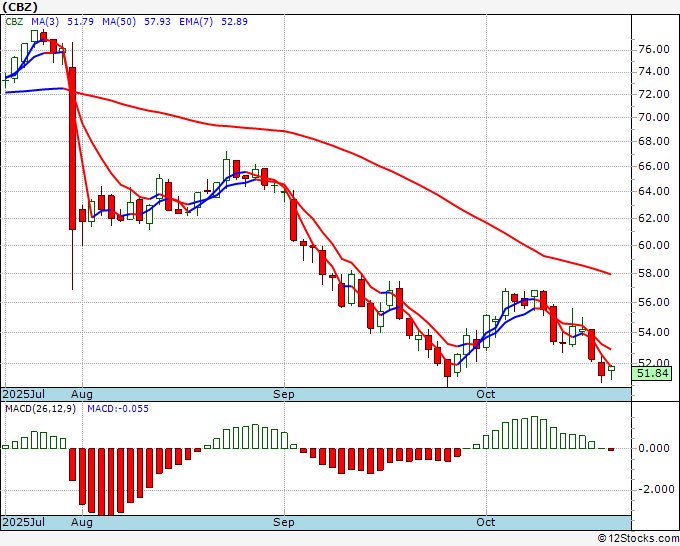Click the 64.00 price axis label
Viewport: 680px width, 546px height.
pos(654,191)
